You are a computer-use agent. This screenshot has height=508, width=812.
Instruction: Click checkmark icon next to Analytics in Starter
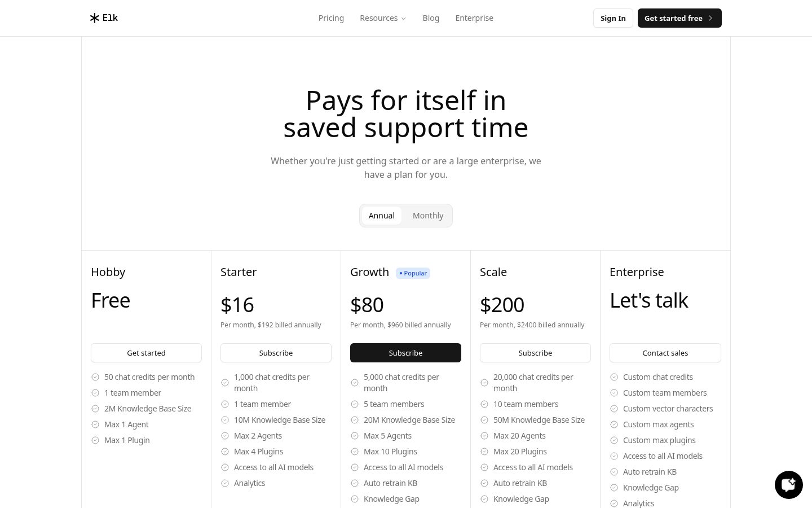tap(225, 483)
